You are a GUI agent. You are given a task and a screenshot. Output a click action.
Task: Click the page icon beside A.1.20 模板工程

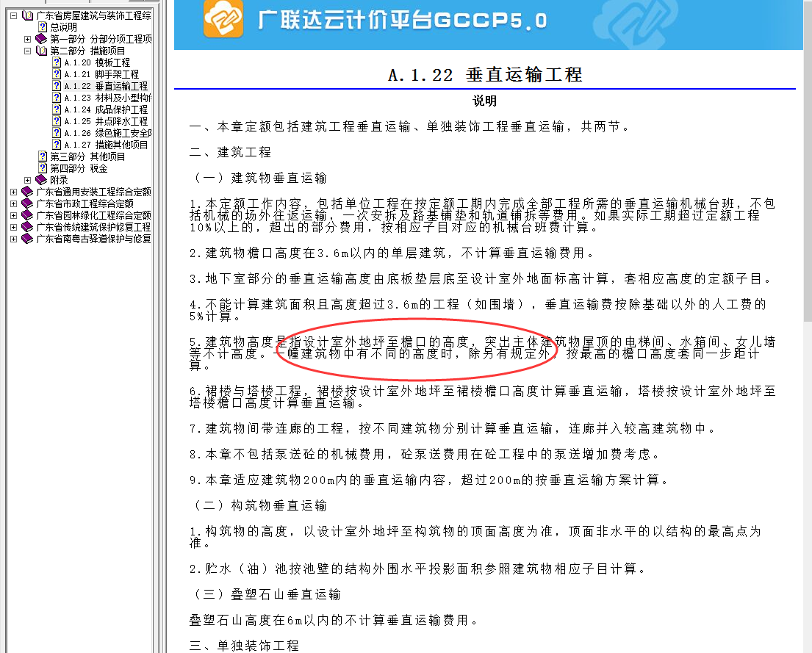coord(57,62)
